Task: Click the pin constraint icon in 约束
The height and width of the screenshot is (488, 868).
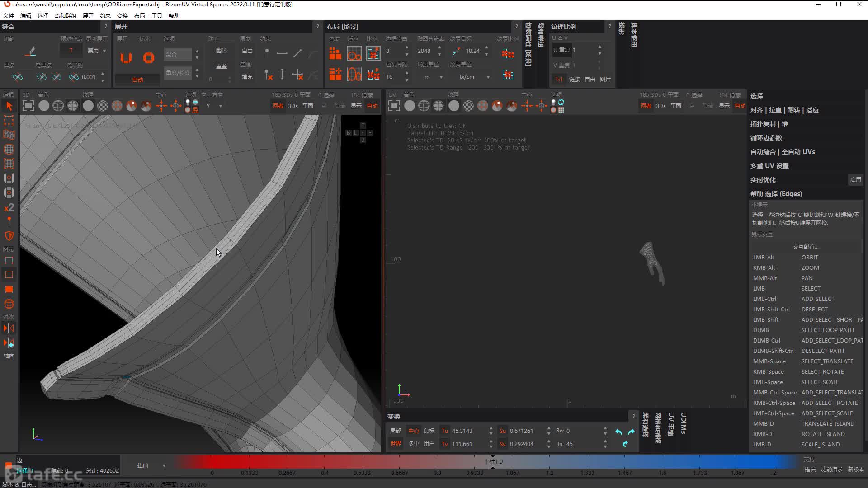Action: (x=267, y=53)
